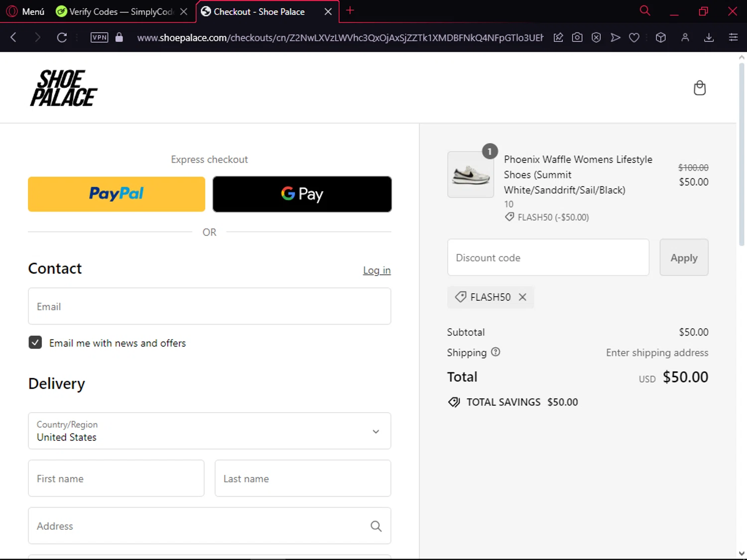
Task: Click the Phoenix Waffle shoe thumbnail
Action: pyautogui.click(x=471, y=175)
